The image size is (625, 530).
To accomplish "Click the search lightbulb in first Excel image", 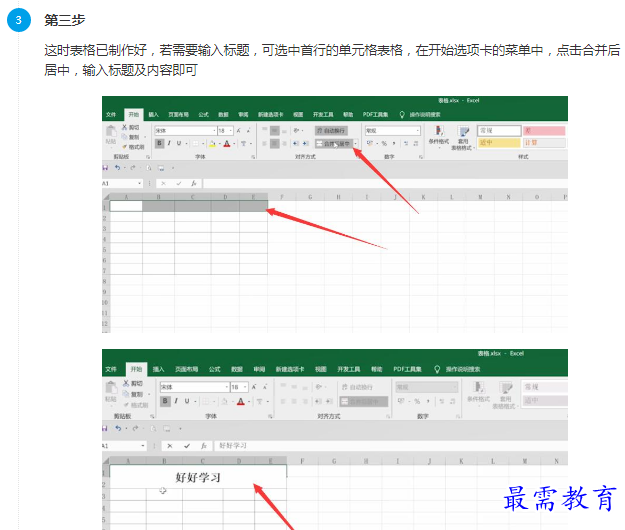I will coord(402,115).
